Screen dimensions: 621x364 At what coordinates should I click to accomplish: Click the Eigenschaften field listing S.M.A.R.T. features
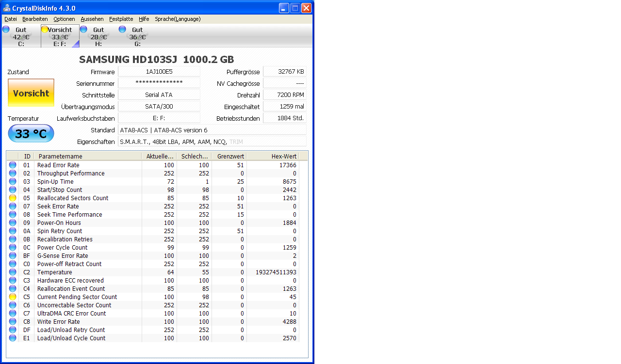coord(212,142)
